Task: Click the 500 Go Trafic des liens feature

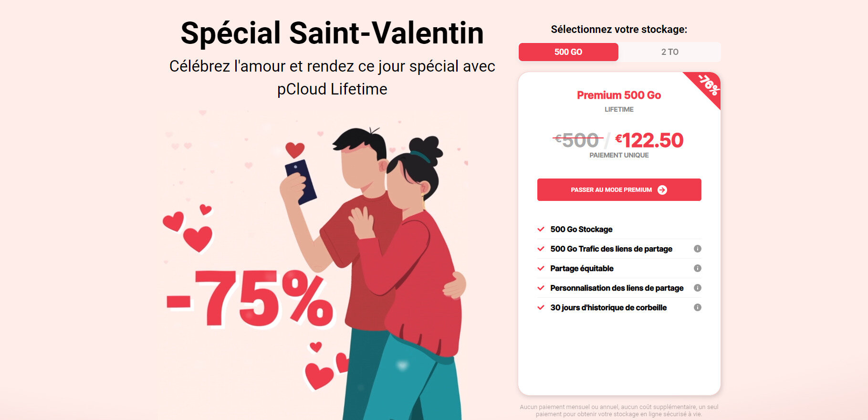Action: point(611,249)
